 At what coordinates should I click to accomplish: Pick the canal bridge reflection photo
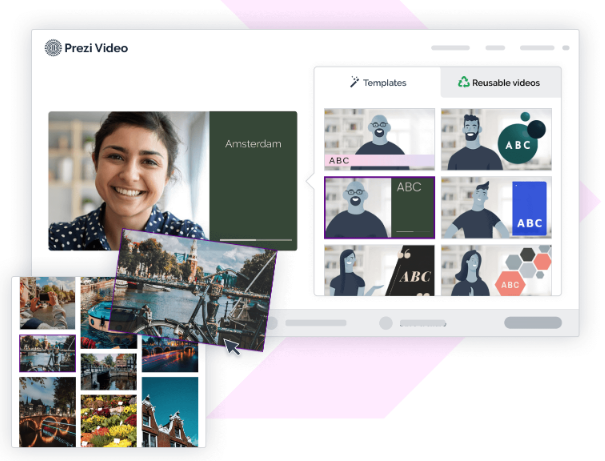tap(109, 372)
